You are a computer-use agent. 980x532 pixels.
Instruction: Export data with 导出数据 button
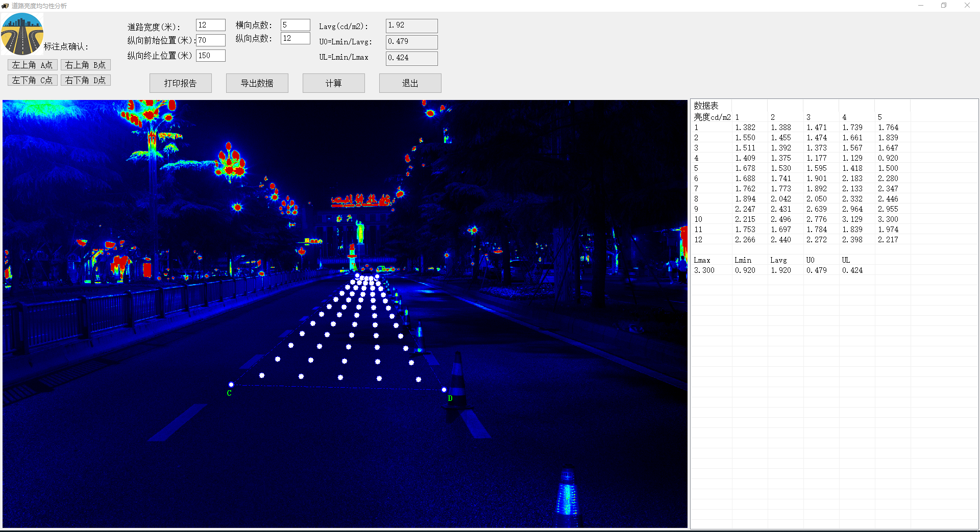(257, 83)
